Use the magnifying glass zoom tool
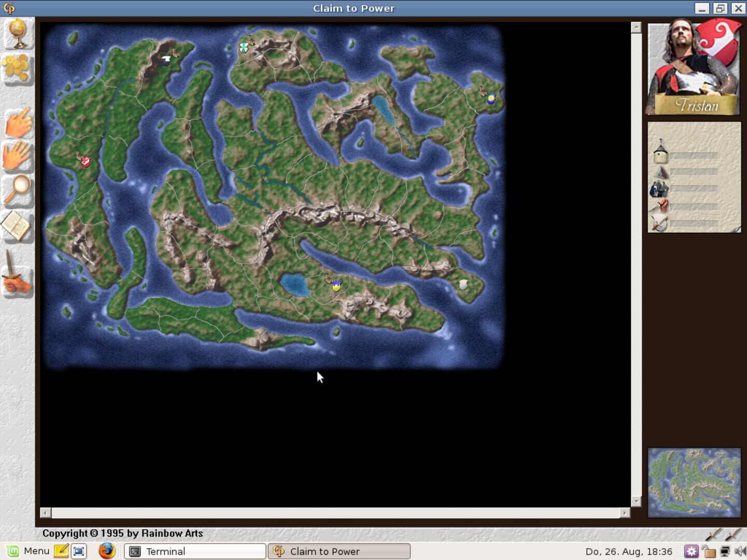 coord(18,190)
